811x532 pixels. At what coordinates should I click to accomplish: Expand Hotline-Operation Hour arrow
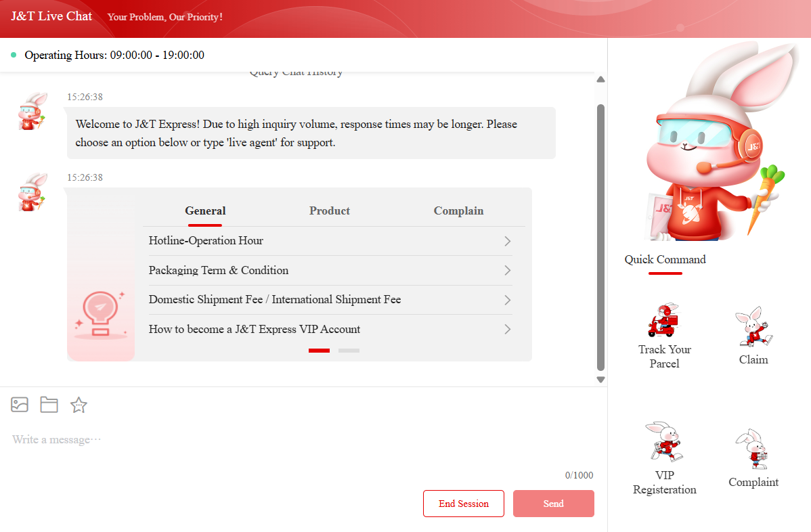coord(507,242)
